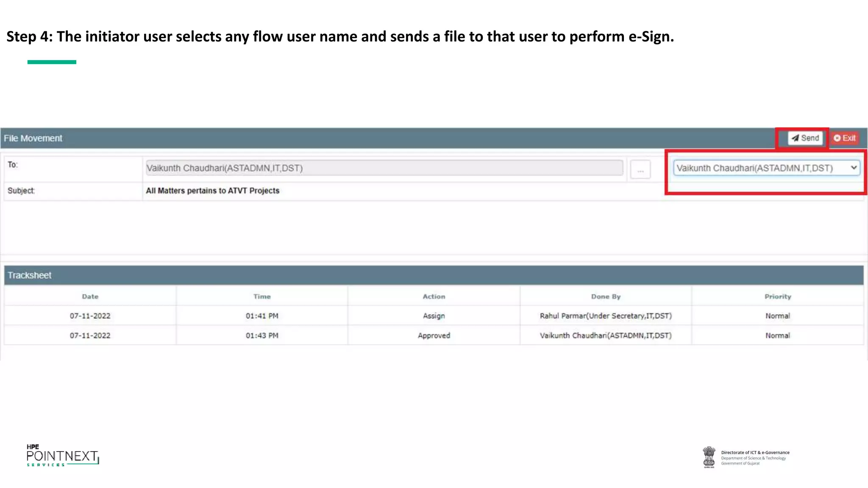Click the Action column header
Image resolution: width=868 pixels, height=488 pixels.
[x=434, y=297]
